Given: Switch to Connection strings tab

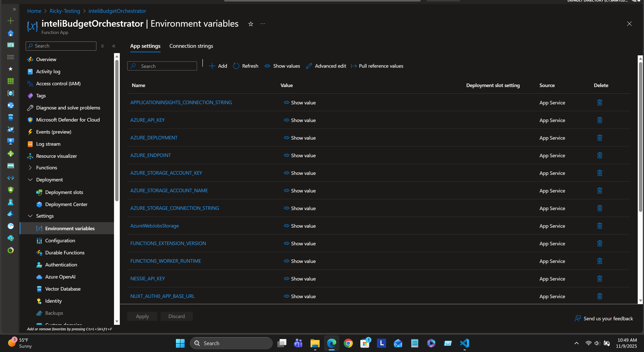Looking at the screenshot, I should [x=191, y=46].
